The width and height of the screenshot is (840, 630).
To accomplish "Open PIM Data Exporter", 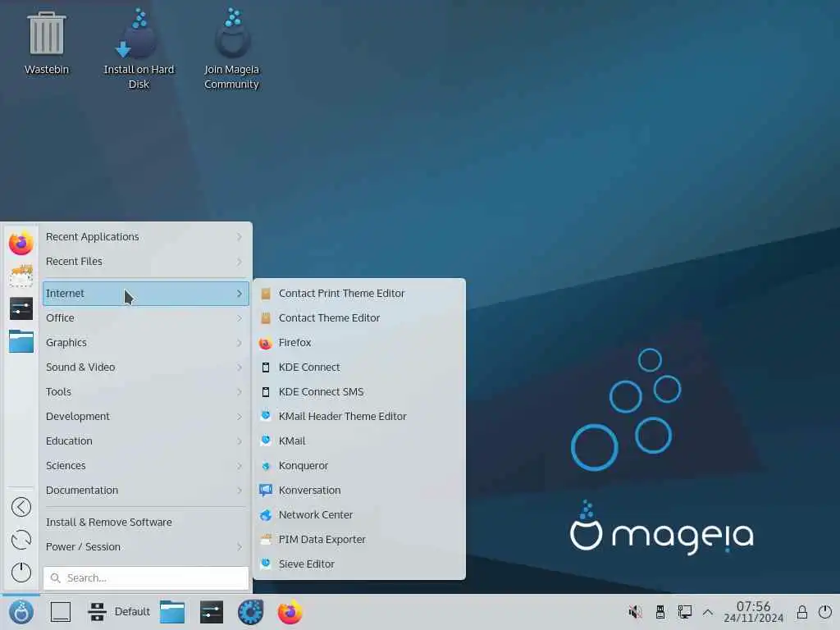I will tap(359, 540).
